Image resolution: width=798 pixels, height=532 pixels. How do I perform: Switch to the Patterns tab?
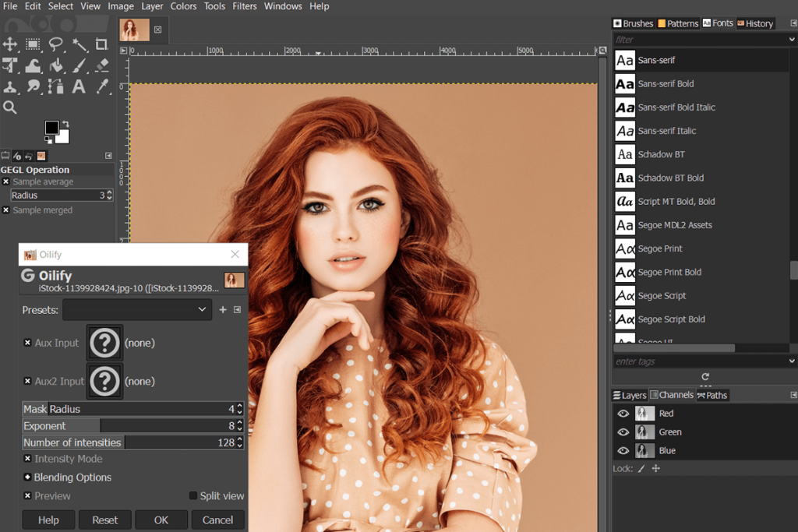coord(677,23)
